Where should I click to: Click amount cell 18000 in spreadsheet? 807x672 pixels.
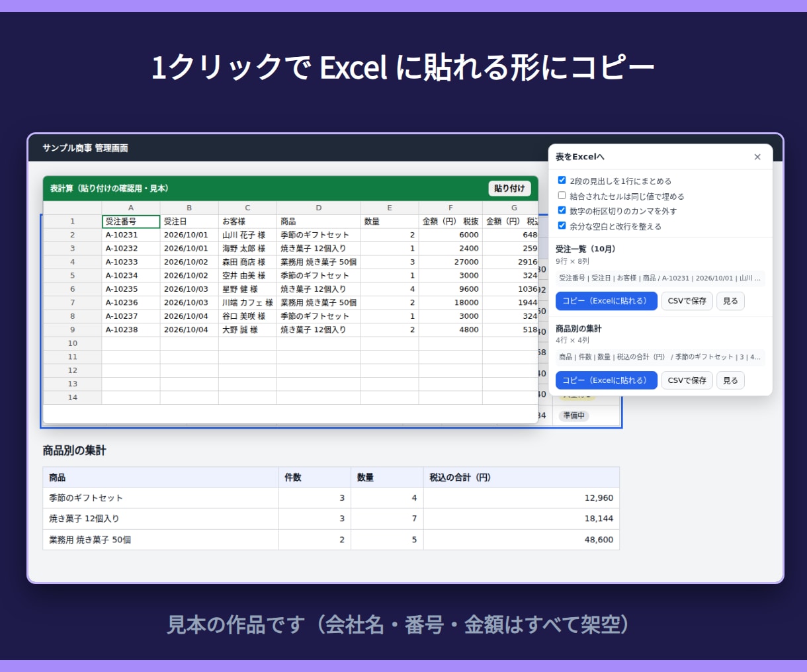[450, 303]
